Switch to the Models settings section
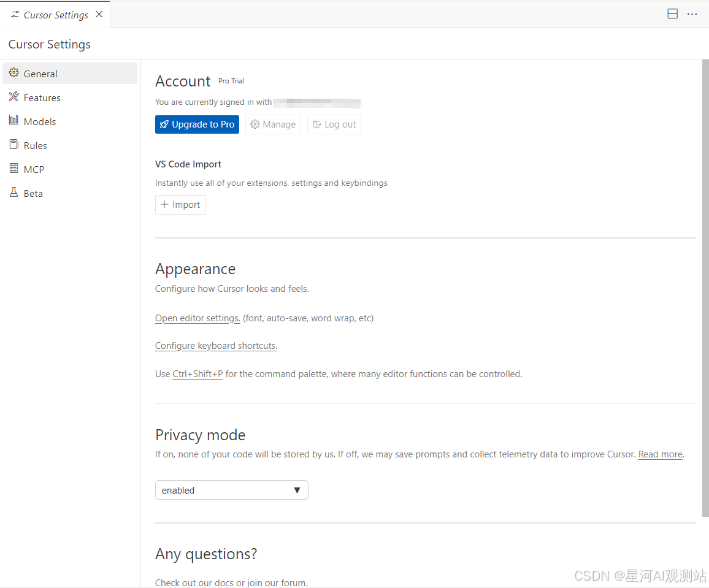The image size is (709, 588). point(70,121)
